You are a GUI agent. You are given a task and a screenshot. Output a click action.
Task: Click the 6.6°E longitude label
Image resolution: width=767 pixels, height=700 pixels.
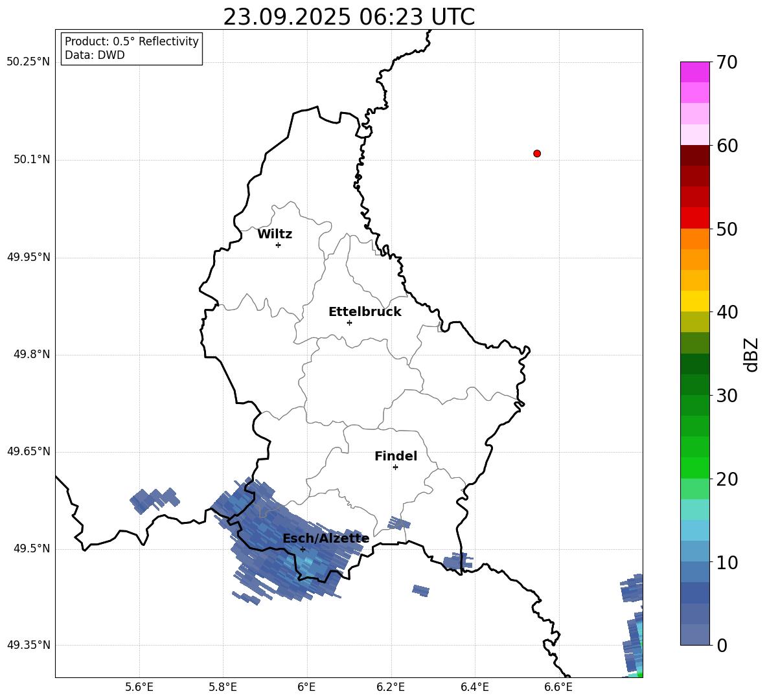(558, 687)
